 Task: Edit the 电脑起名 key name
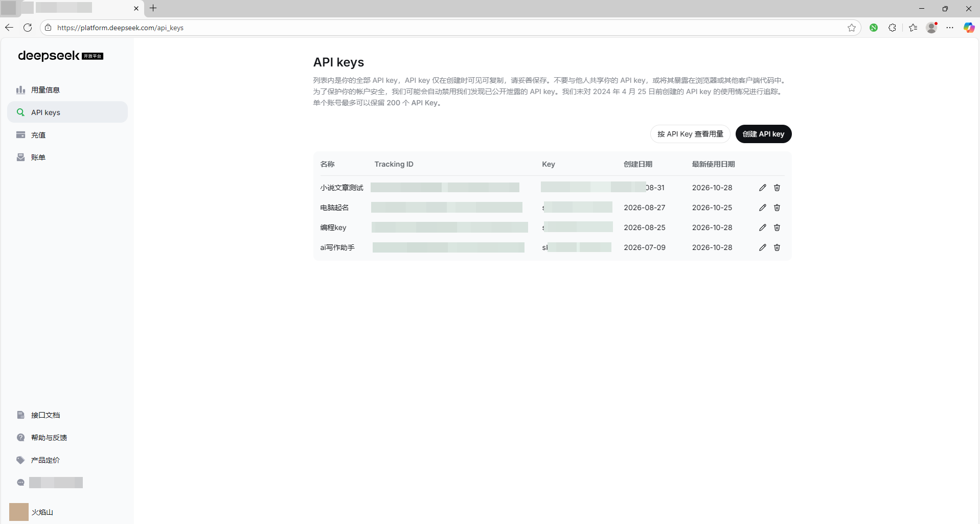pos(762,208)
